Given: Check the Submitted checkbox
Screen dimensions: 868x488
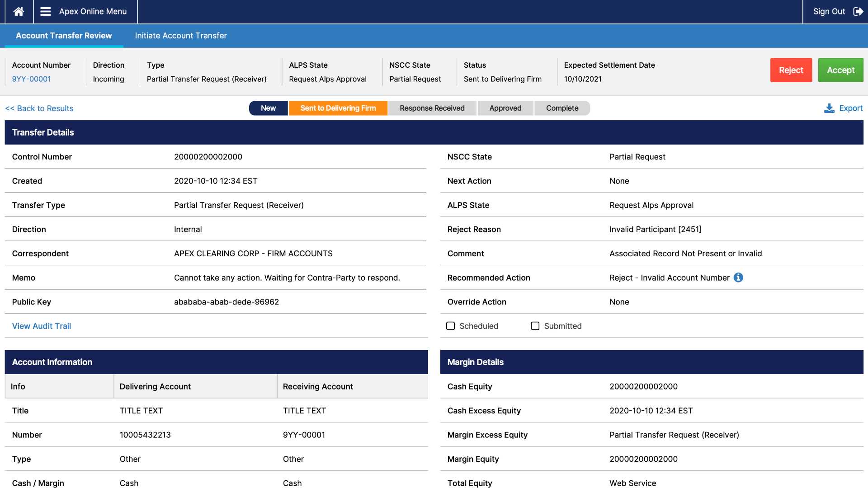Looking at the screenshot, I should point(535,326).
